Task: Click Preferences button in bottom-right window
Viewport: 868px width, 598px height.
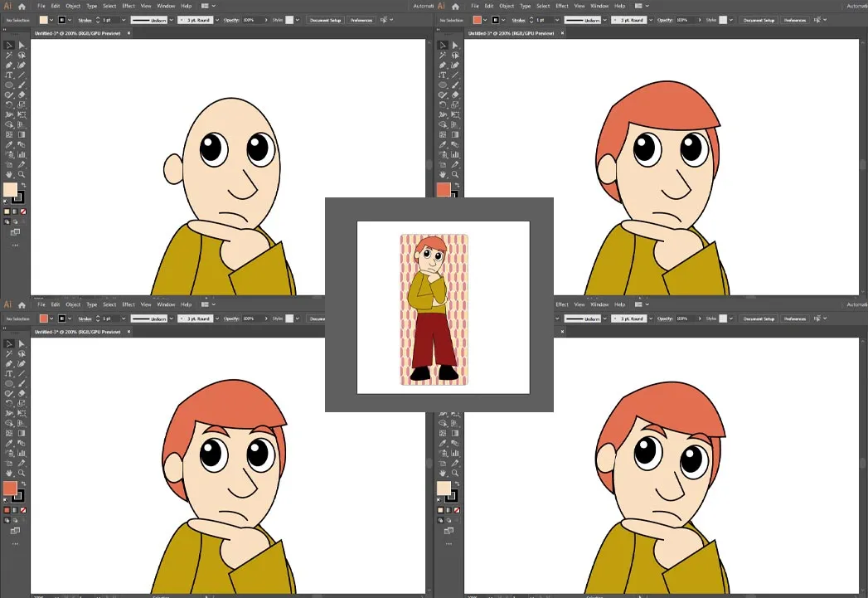Action: click(x=795, y=318)
